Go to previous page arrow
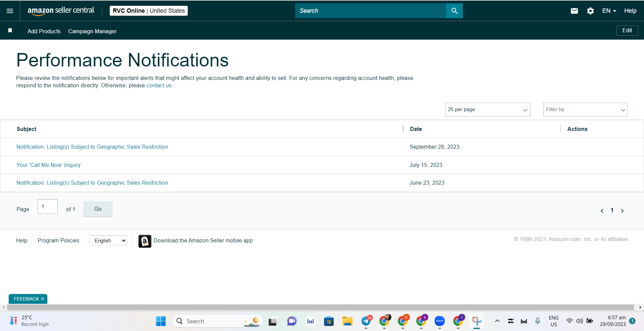 click(602, 211)
